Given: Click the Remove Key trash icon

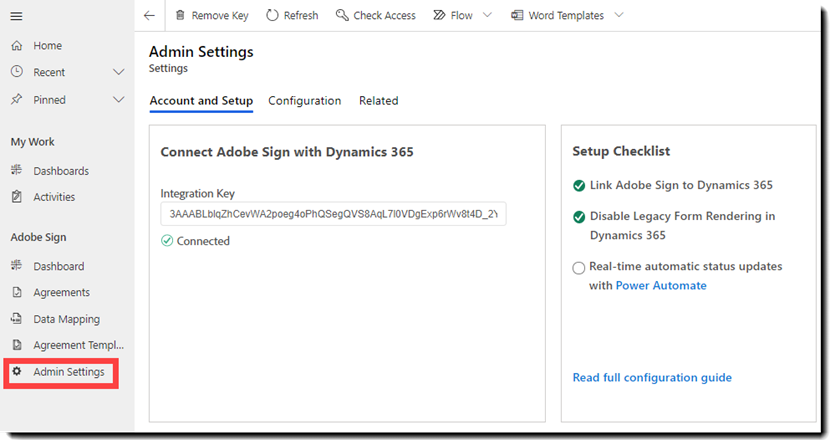Looking at the screenshot, I should coord(180,16).
